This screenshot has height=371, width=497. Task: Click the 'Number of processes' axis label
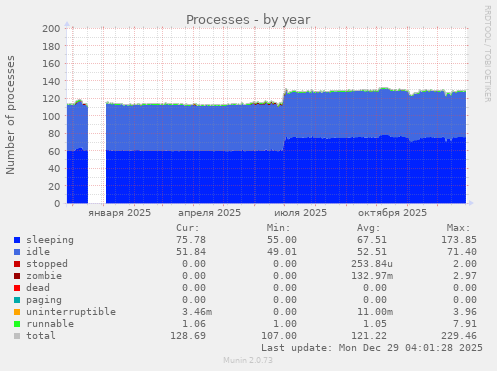(x=11, y=115)
